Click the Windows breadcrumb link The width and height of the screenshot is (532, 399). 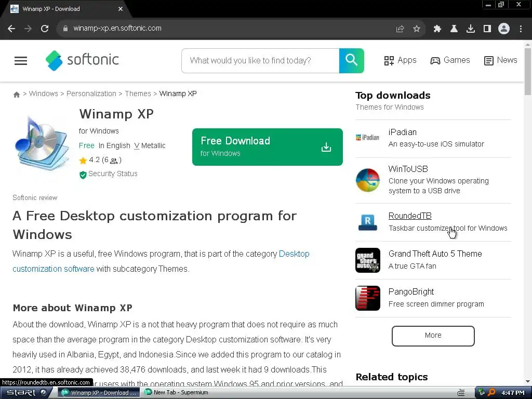pyautogui.click(x=44, y=94)
